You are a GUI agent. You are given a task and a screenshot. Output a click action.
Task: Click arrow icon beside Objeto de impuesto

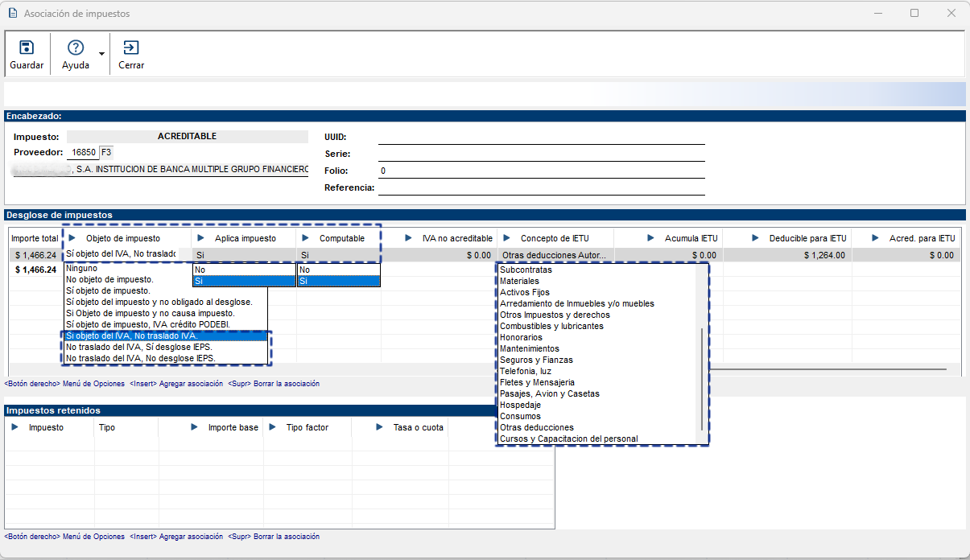click(x=72, y=238)
